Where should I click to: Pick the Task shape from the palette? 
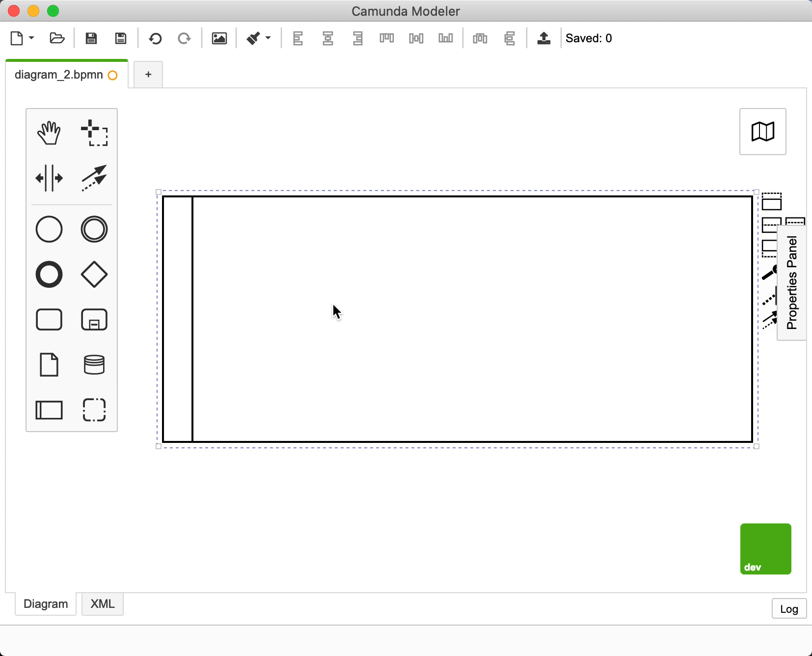[49, 319]
